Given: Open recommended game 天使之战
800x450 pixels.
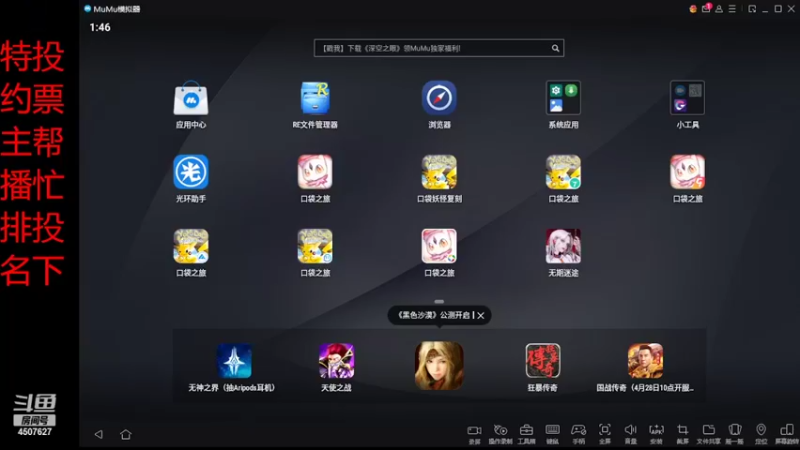Looking at the screenshot, I should (x=336, y=361).
